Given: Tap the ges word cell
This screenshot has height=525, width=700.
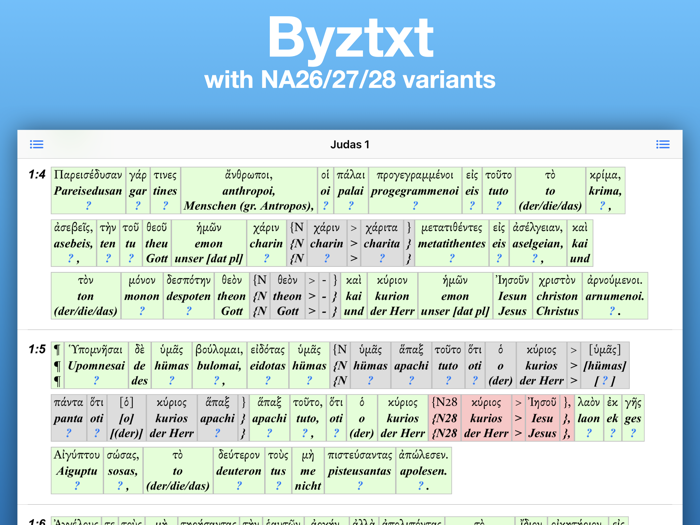Looking at the screenshot, I should click(x=633, y=418).
